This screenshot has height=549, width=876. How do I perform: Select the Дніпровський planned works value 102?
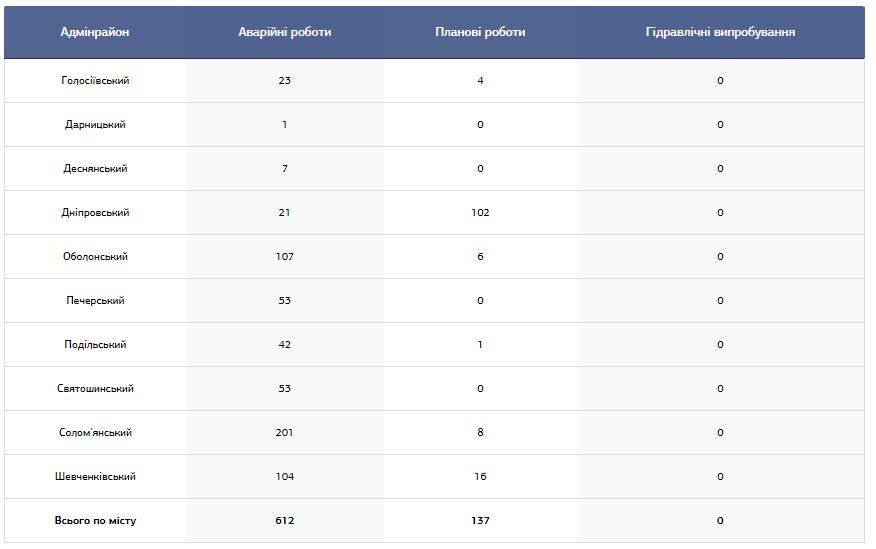point(480,213)
